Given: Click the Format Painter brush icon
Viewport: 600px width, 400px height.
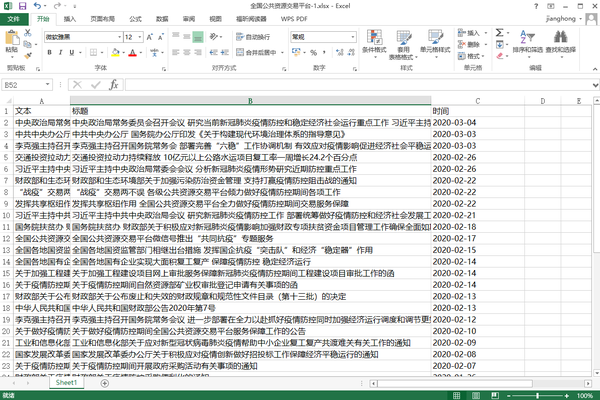Looking at the screenshot, I should coord(28,56).
